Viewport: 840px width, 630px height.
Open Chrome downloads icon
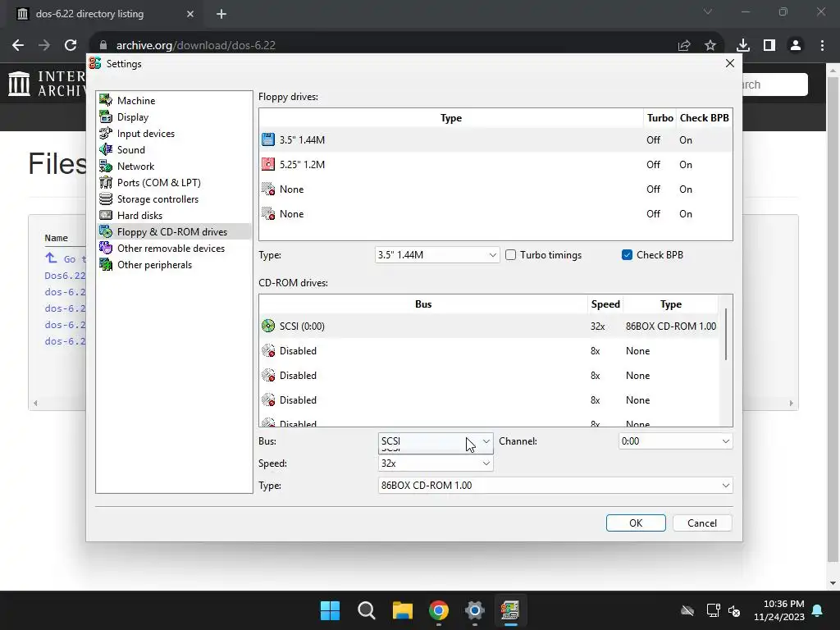click(743, 45)
